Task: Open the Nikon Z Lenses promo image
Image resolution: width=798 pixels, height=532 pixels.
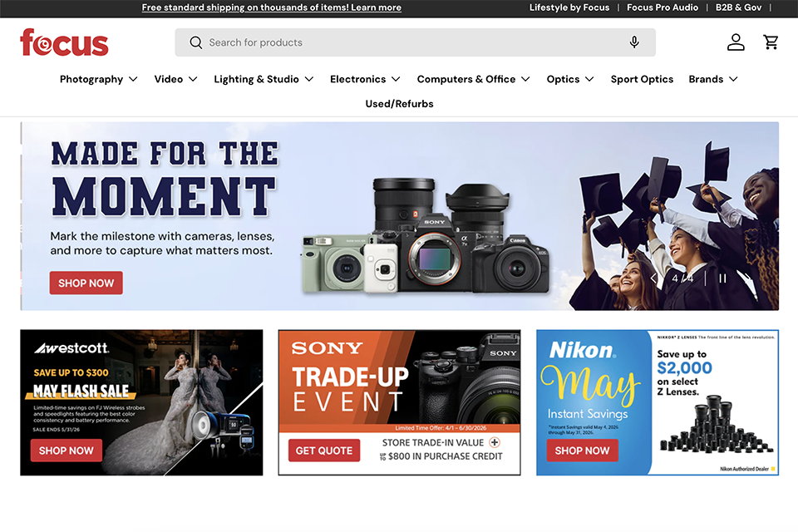Action: (658, 402)
